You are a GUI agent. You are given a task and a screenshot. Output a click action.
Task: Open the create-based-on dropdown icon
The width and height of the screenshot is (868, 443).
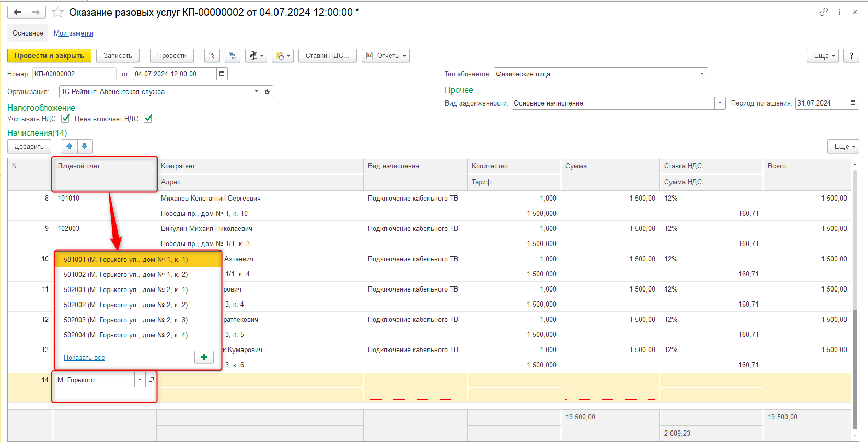283,55
